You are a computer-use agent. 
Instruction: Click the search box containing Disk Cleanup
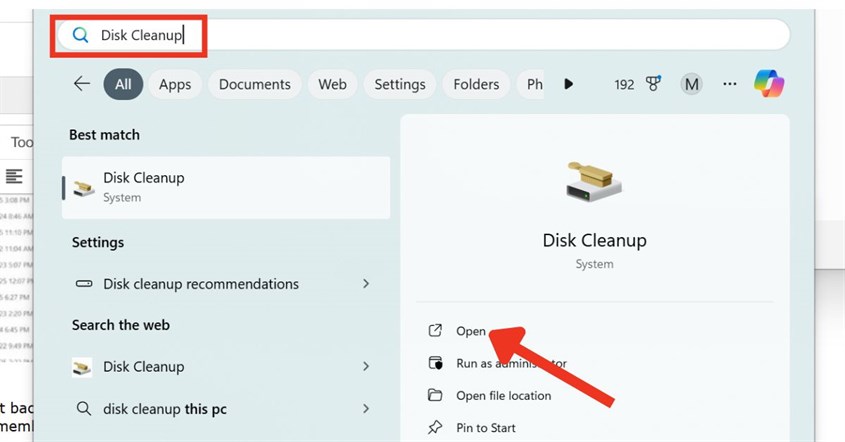coord(423,35)
